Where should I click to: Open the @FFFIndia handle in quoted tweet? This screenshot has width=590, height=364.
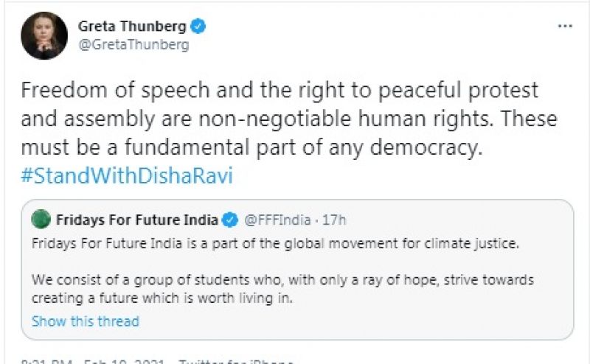coord(275,220)
